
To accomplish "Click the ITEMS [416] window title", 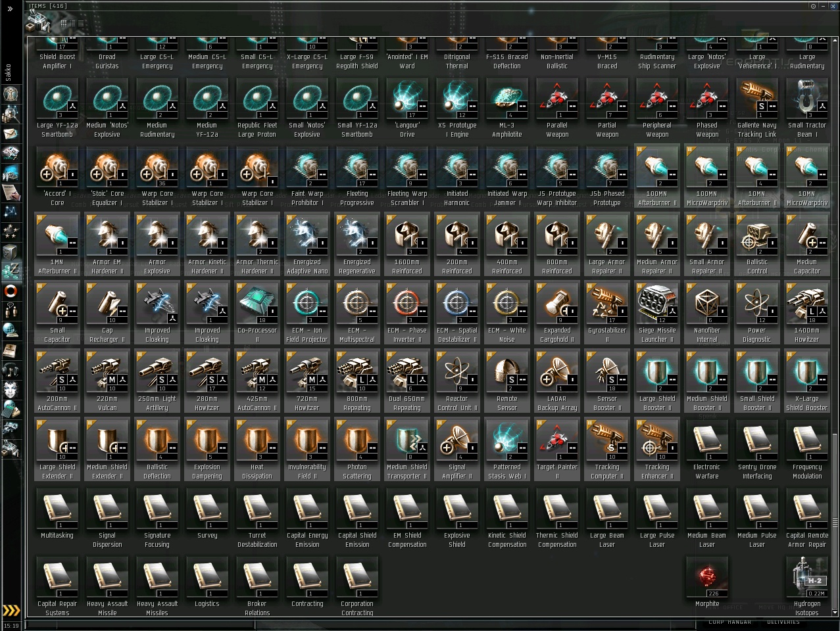I will point(47,6).
